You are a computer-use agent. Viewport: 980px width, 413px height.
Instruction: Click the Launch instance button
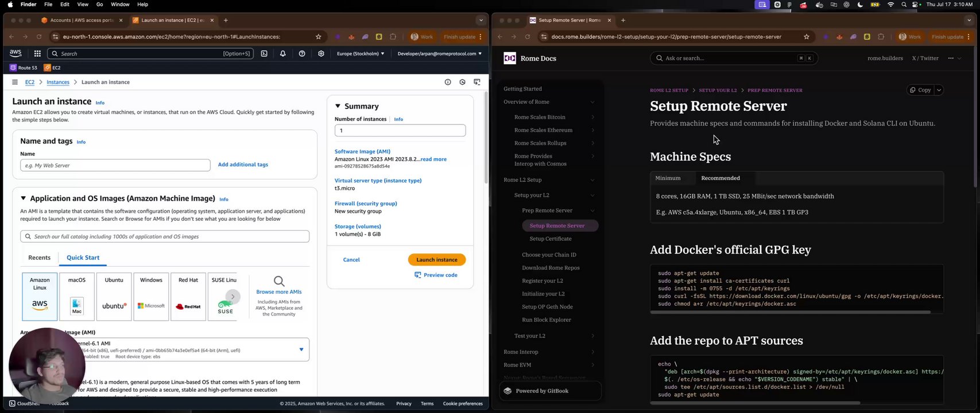437,260
